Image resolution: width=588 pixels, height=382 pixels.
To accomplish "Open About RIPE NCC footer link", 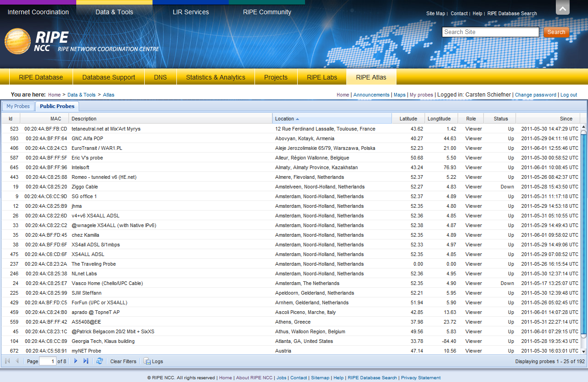I will click(254, 378).
